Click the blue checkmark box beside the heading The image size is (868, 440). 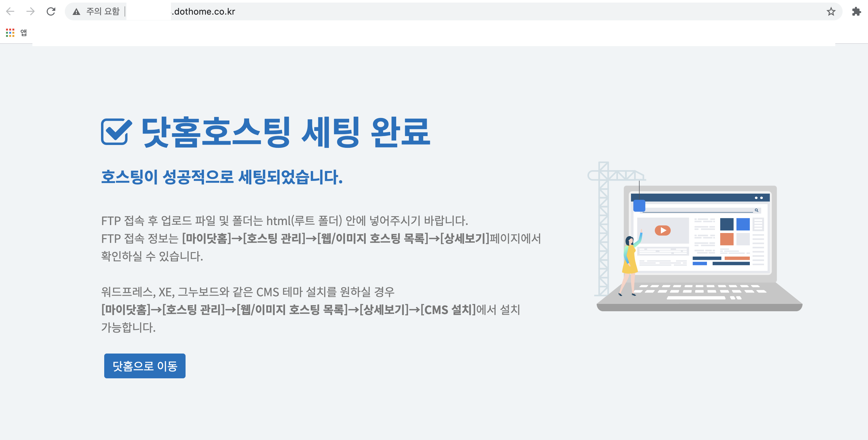(x=116, y=132)
